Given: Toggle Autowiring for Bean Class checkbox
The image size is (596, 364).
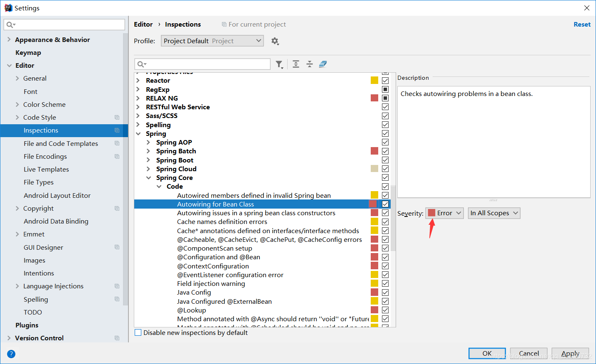Looking at the screenshot, I should click(x=385, y=204).
